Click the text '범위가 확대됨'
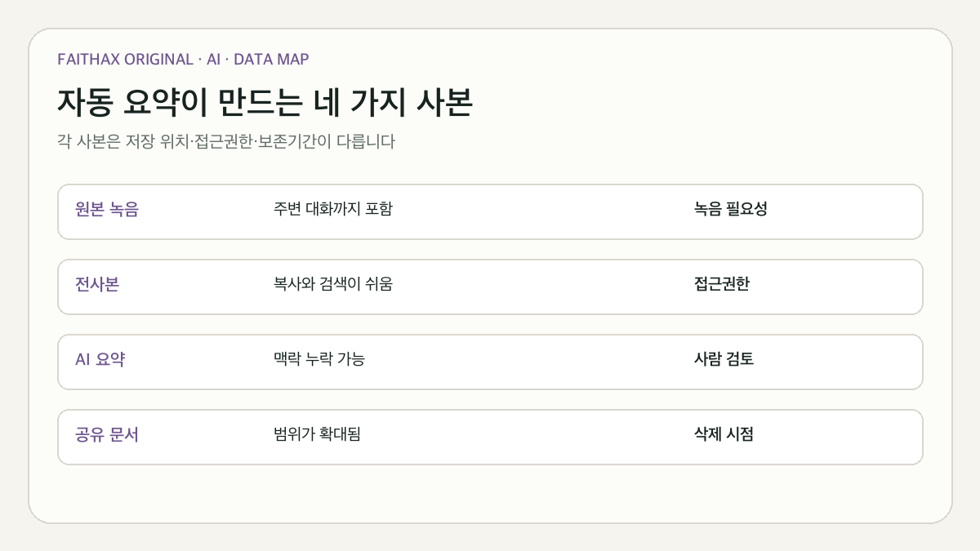The width and height of the screenshot is (980, 551). click(318, 434)
